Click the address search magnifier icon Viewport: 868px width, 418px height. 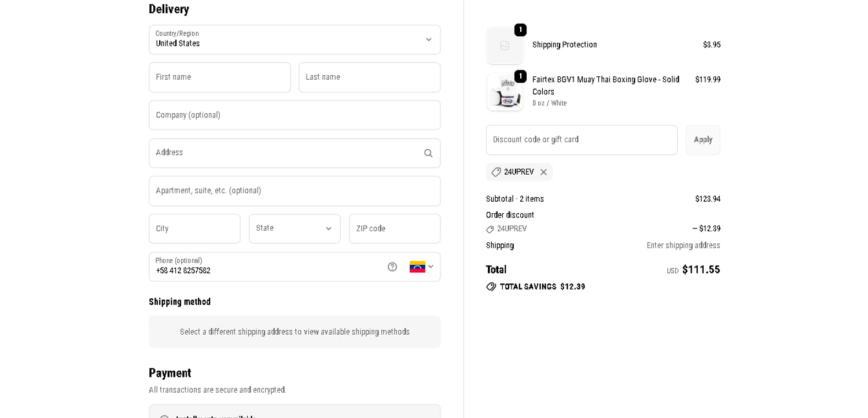point(428,153)
